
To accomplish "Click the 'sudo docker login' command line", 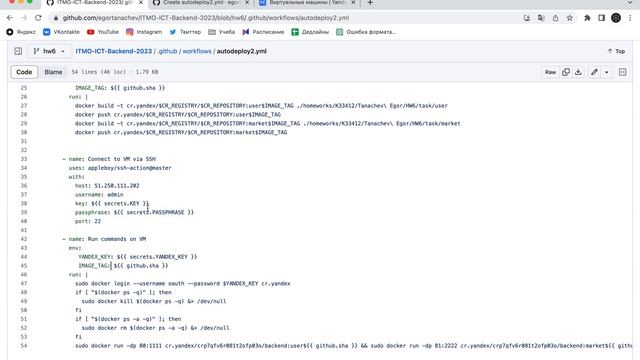I will tap(182, 283).
